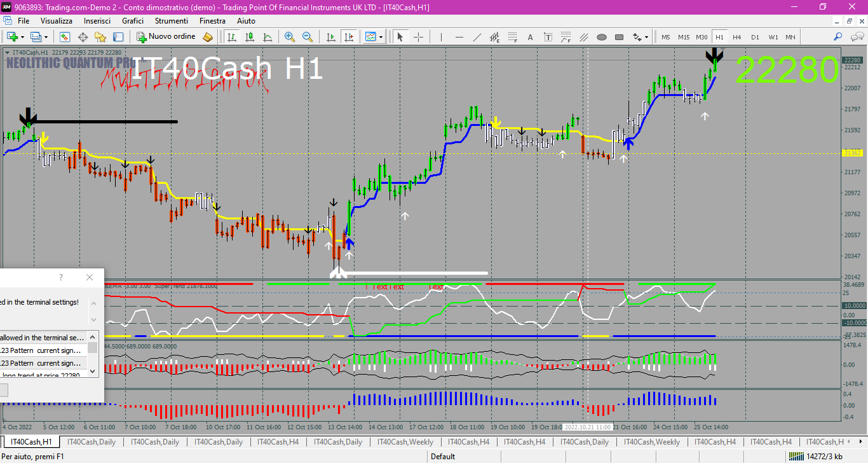
Task: Switch to D1 timeframe
Action: click(755, 37)
